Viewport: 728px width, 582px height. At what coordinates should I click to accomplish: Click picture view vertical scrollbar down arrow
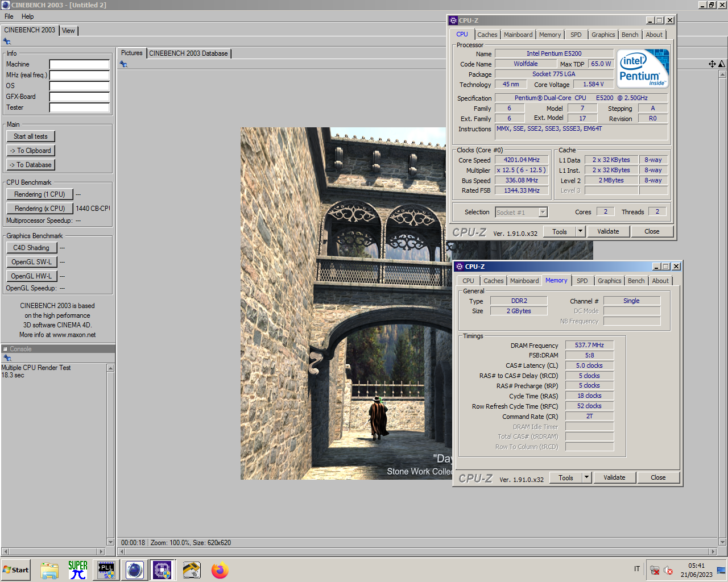click(722, 542)
